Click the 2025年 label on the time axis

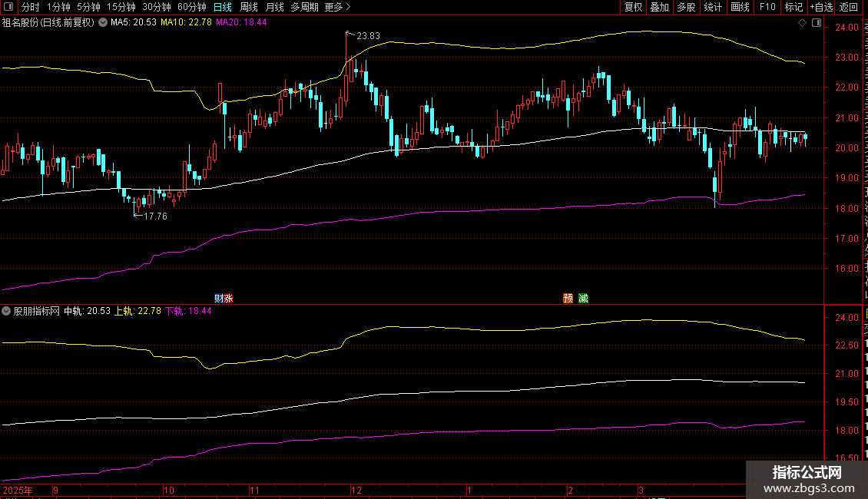click(18, 490)
